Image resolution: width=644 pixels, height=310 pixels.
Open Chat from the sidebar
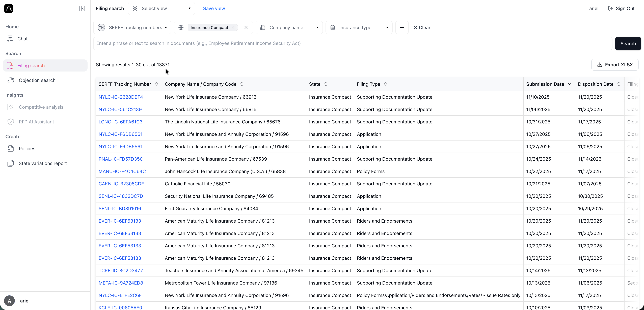[x=22, y=39]
